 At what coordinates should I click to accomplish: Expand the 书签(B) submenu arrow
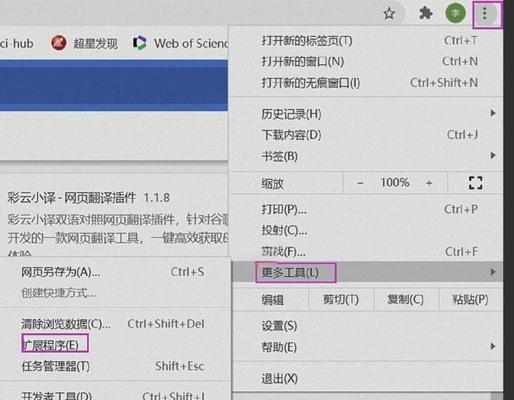point(493,155)
